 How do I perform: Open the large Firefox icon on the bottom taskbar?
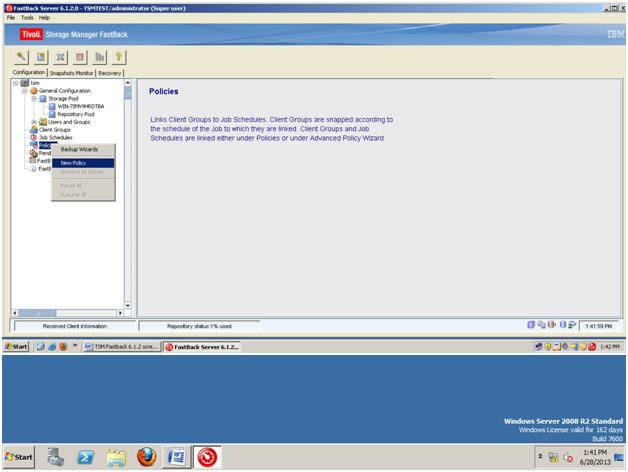click(x=147, y=457)
